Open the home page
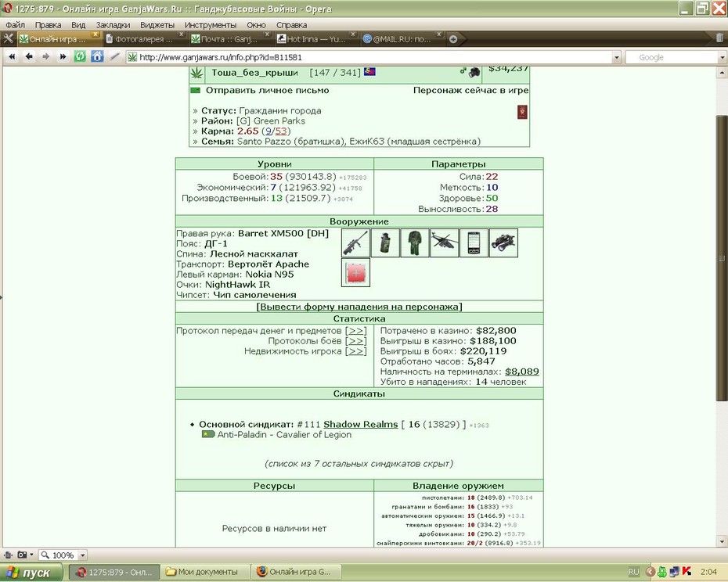This screenshot has width=728, height=582. [x=97, y=56]
